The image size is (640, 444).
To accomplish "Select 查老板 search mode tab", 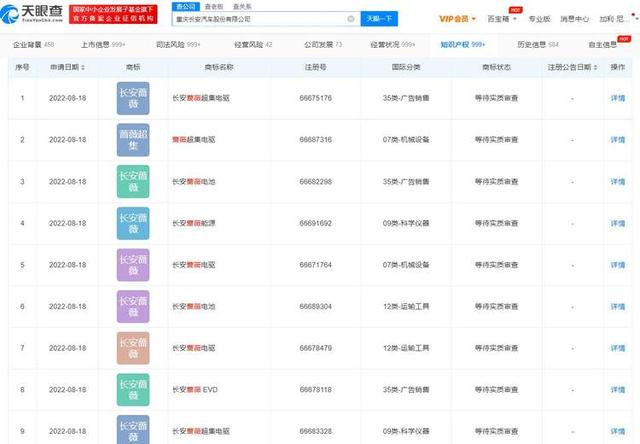I will [214, 7].
